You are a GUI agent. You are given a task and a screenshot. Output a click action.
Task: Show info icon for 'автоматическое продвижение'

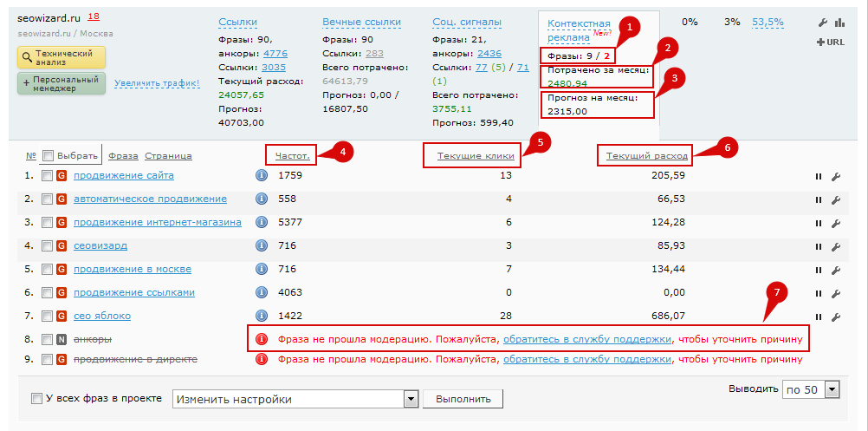click(262, 199)
